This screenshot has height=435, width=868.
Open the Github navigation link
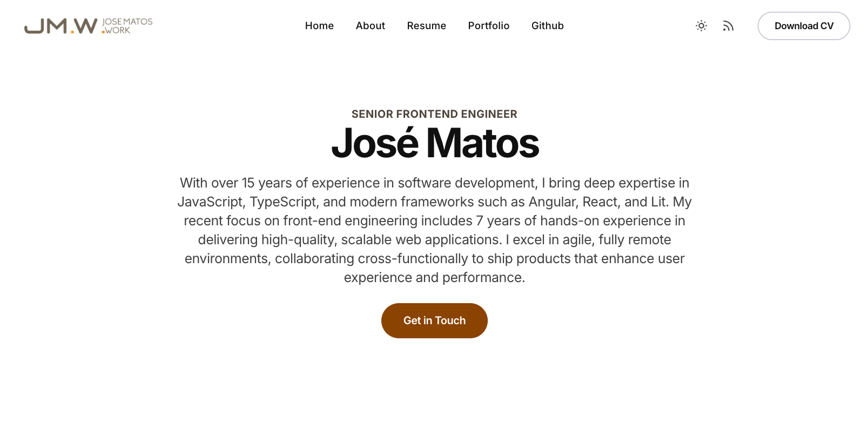pyautogui.click(x=547, y=25)
